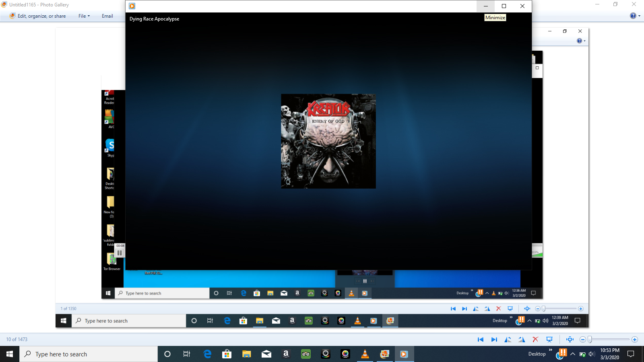Click the fit-to-window icon in Photo Gallery
The image size is (644, 362).
[x=570, y=339]
